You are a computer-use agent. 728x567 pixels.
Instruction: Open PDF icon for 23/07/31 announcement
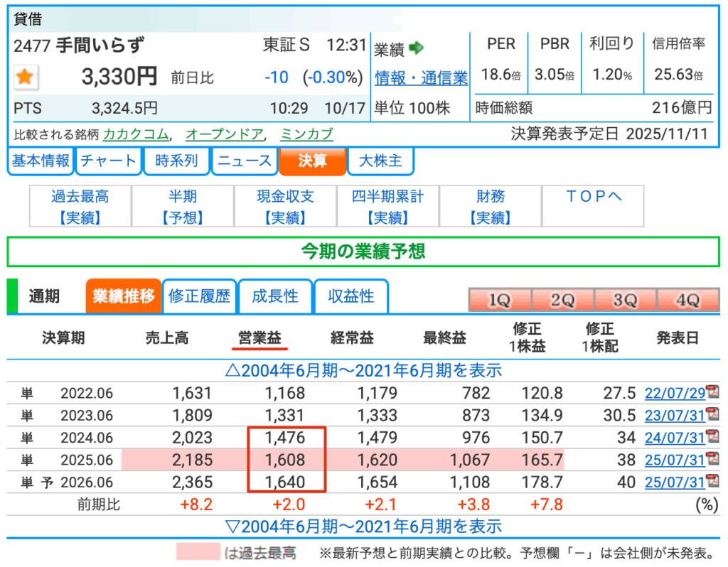point(712,415)
